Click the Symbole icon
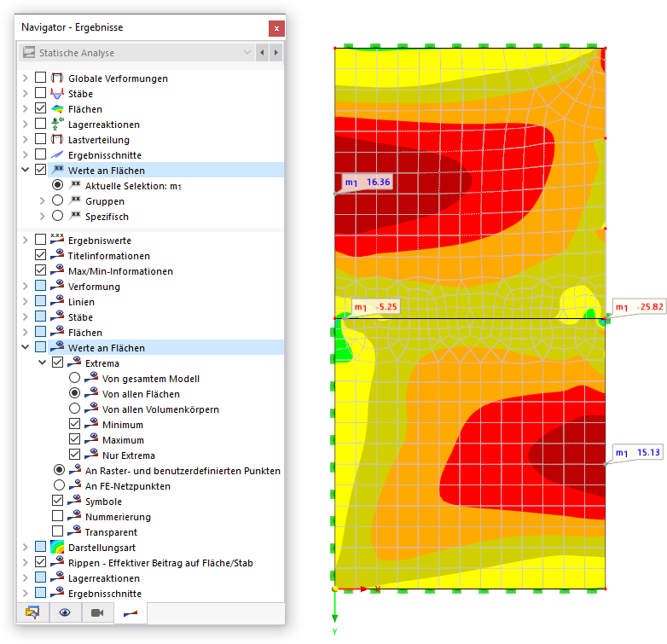Image resolution: width=667 pixels, height=644 pixels. click(x=74, y=501)
